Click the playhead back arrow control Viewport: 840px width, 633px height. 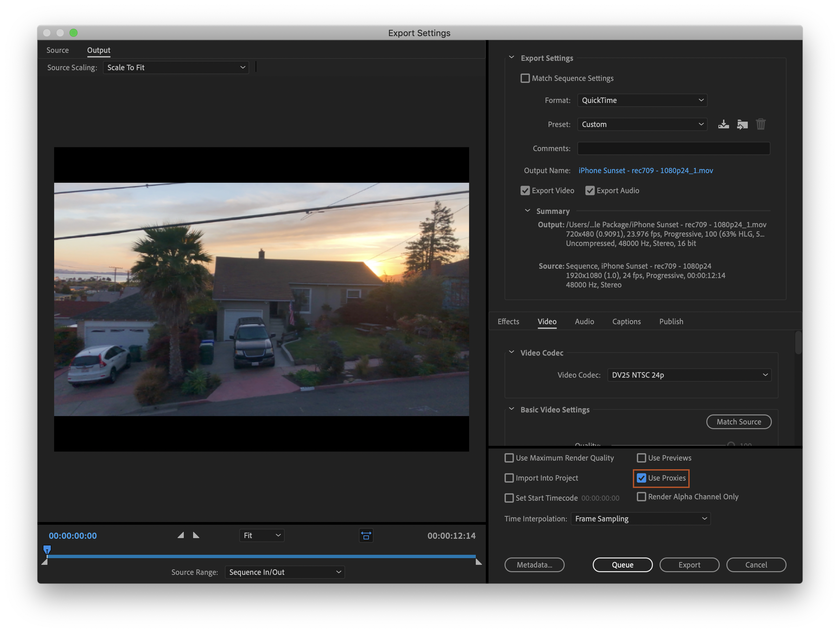[x=181, y=535]
